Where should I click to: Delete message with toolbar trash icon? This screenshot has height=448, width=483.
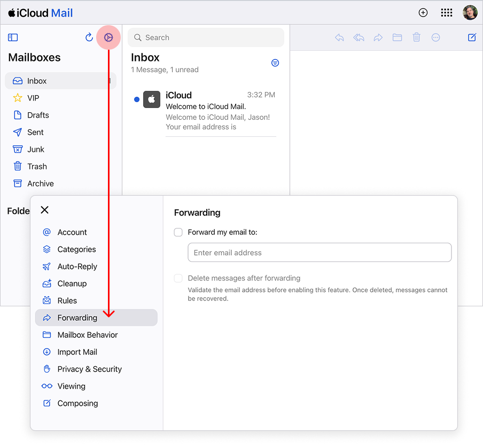(416, 37)
